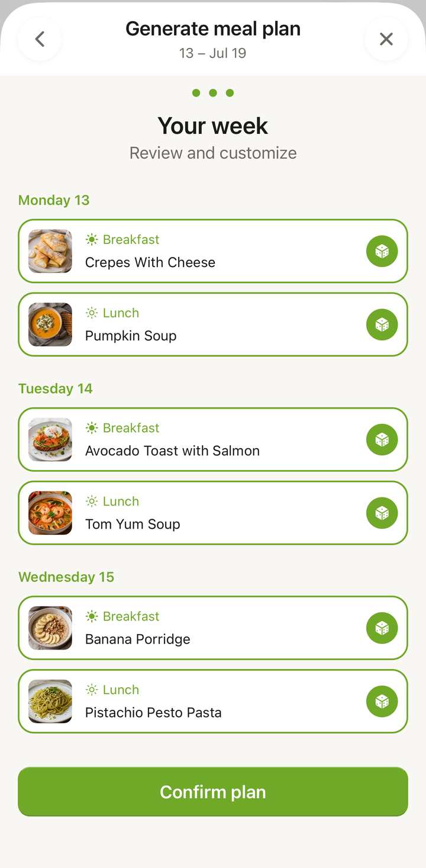Close the meal plan generator
The image size is (426, 868).
(386, 39)
